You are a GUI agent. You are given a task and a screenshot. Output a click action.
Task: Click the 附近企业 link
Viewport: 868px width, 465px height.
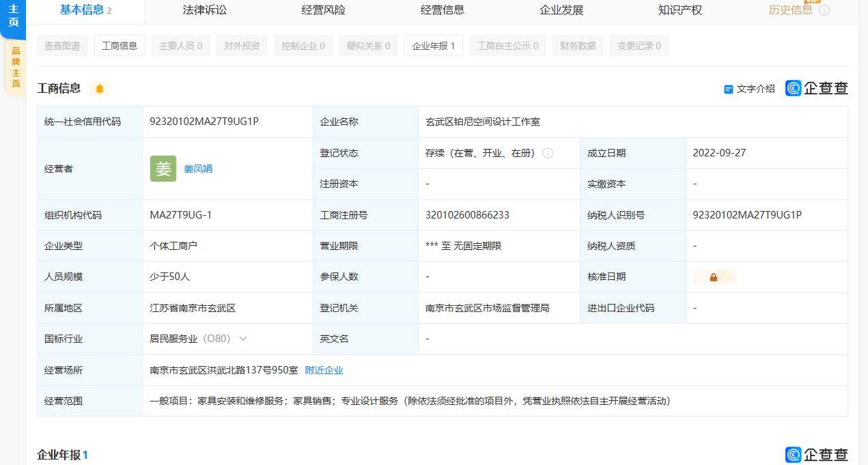pyautogui.click(x=324, y=370)
